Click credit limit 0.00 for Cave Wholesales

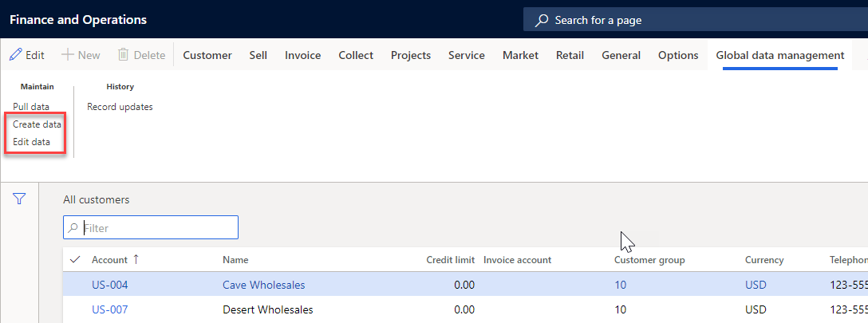click(x=464, y=285)
